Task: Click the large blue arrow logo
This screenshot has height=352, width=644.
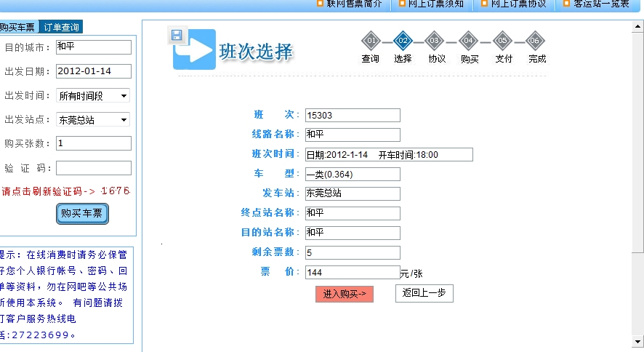Action: [195, 49]
